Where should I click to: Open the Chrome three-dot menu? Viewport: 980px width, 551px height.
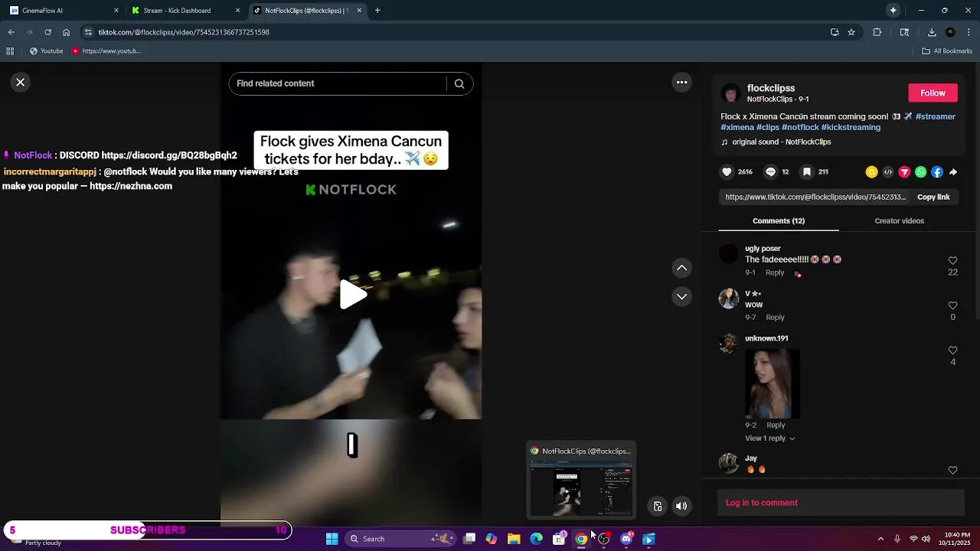tap(969, 32)
